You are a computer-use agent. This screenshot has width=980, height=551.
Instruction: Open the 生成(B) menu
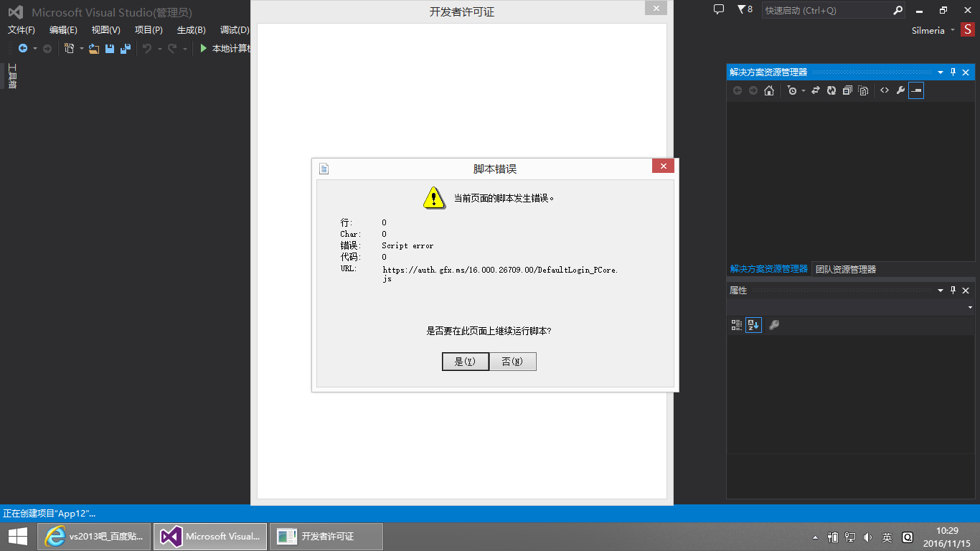192,29
